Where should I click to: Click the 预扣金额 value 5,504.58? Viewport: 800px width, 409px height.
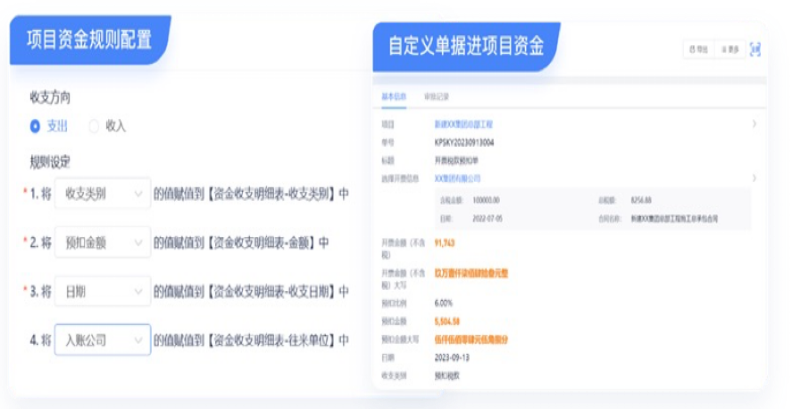point(448,322)
